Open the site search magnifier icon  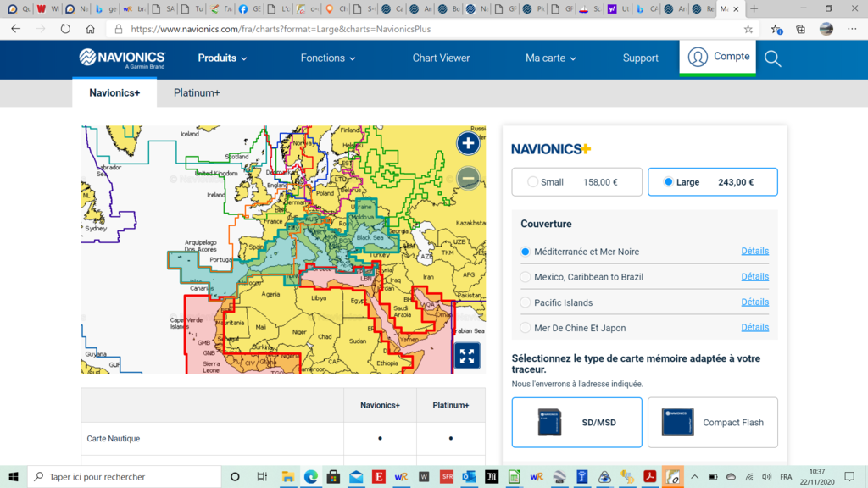772,58
